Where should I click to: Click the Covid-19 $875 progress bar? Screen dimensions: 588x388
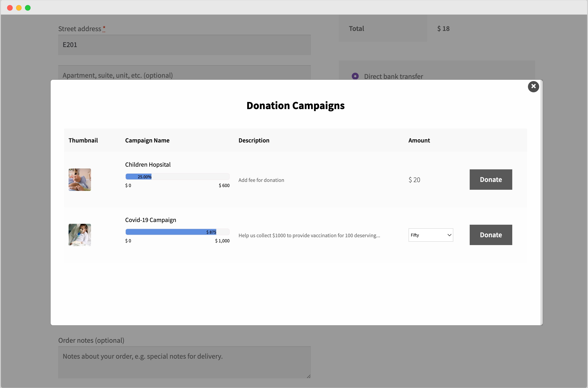(177, 232)
